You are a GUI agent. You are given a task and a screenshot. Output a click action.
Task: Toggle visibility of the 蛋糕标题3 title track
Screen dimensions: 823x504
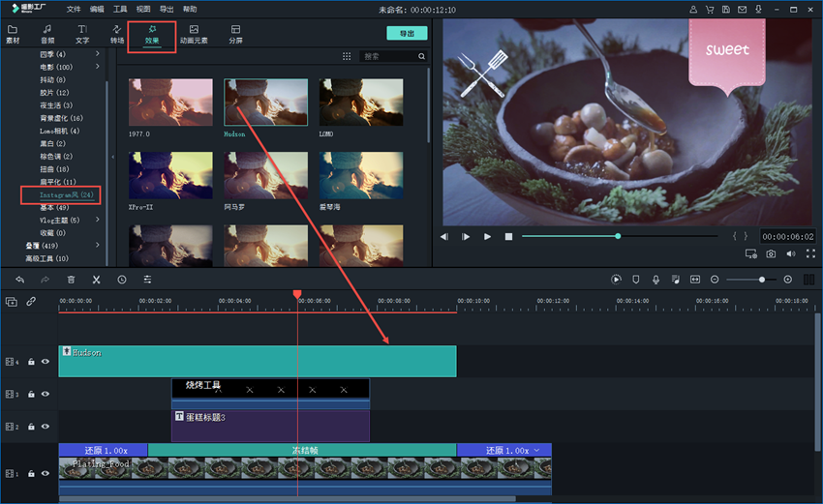[45, 427]
